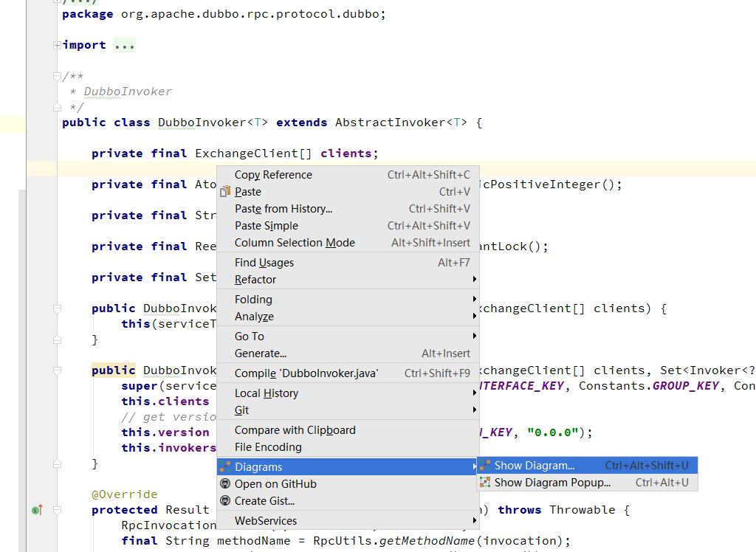Choose Generate... menu entry
Viewport: 756px width, 552px height.
[x=348, y=353]
